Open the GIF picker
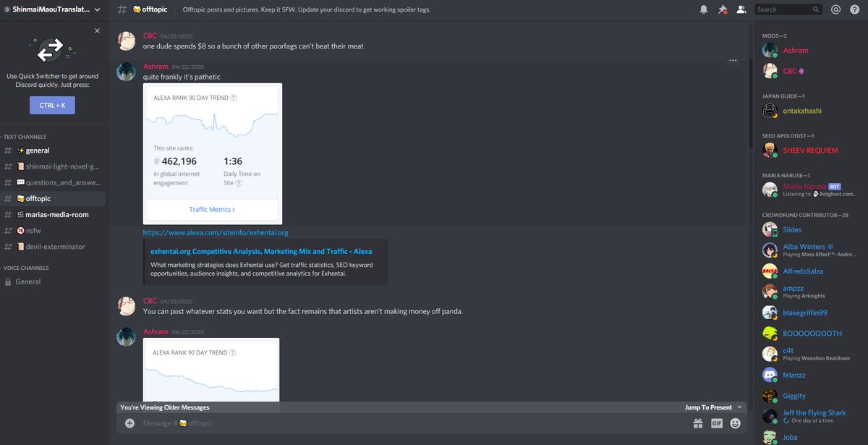Screen dimensions: 868x445 717,423
